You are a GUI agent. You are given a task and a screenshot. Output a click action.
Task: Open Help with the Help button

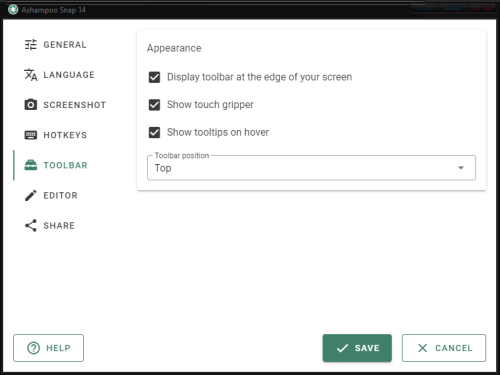tap(48, 348)
